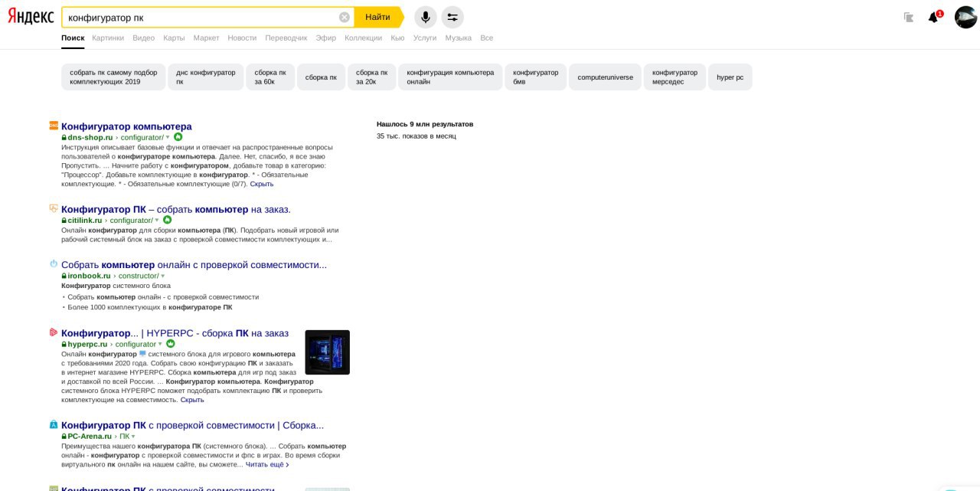The width and height of the screenshot is (980, 491).
Task: Click '35 тыс. показов в месяц' text
Action: point(416,136)
